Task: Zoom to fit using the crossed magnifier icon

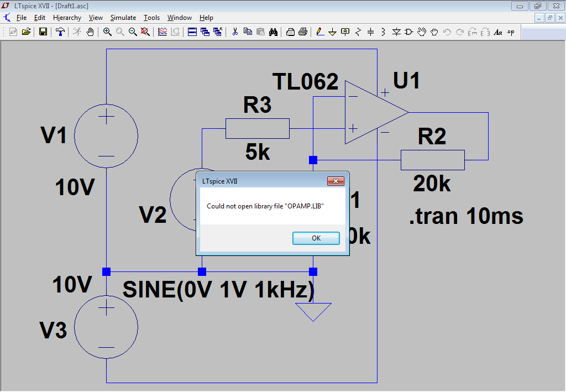Action: point(145,32)
